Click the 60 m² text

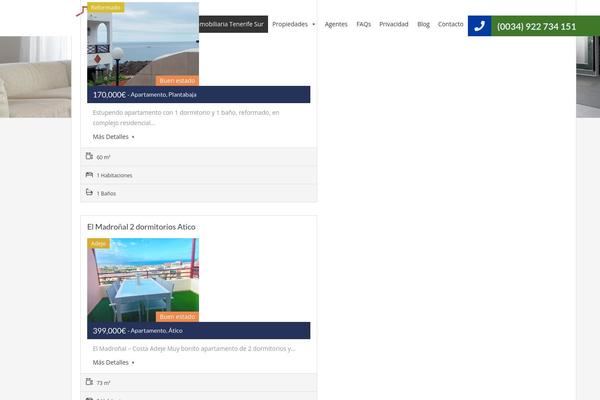(103, 157)
